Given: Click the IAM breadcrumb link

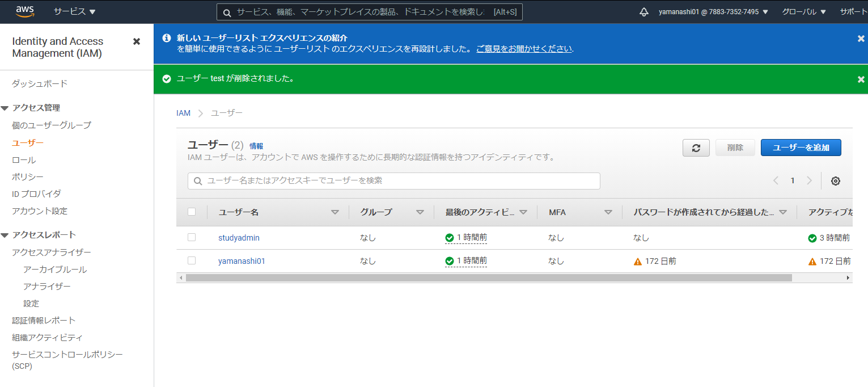Looking at the screenshot, I should [183, 113].
